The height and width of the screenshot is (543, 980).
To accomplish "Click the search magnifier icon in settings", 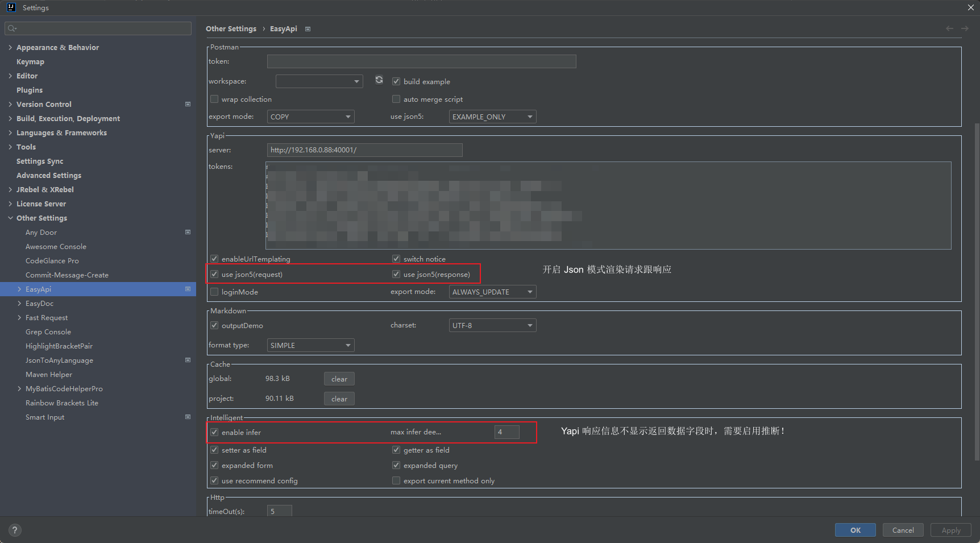I will tap(12, 28).
